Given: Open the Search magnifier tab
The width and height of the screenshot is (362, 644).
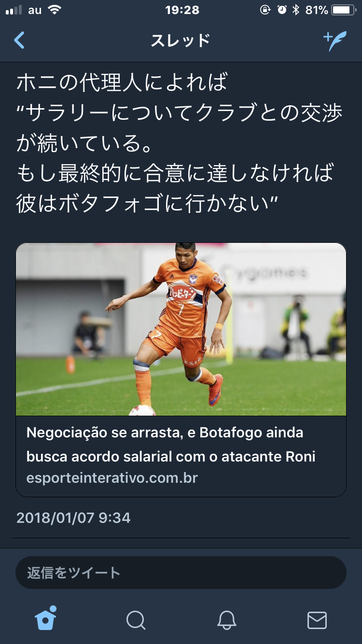Looking at the screenshot, I should [x=136, y=620].
